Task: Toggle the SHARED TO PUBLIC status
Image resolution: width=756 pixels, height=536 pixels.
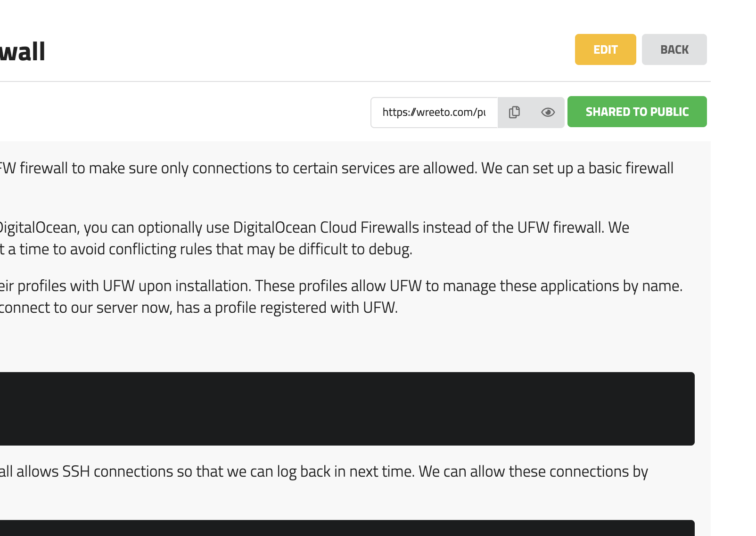Action: [637, 112]
